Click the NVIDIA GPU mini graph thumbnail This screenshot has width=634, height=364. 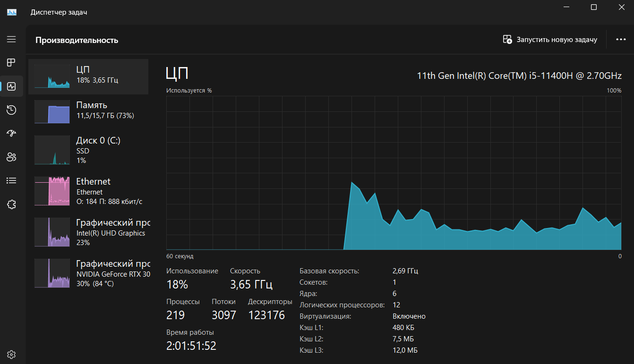click(52, 273)
